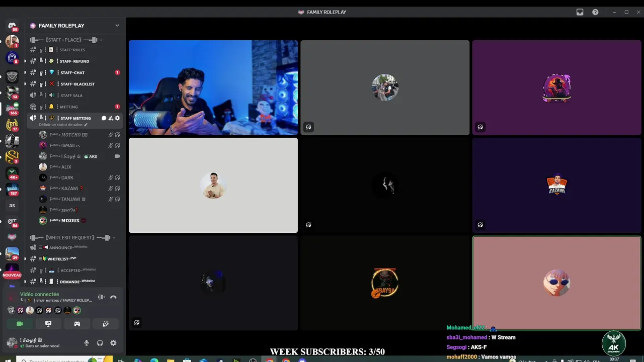Open the staff-refund channel
This screenshot has width=644, height=362.
pyautogui.click(x=74, y=61)
